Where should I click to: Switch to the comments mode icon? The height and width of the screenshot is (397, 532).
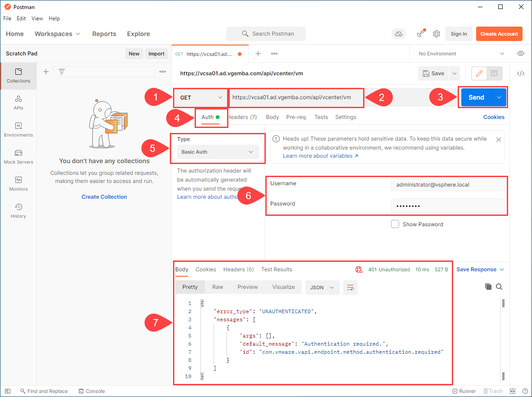click(x=494, y=73)
